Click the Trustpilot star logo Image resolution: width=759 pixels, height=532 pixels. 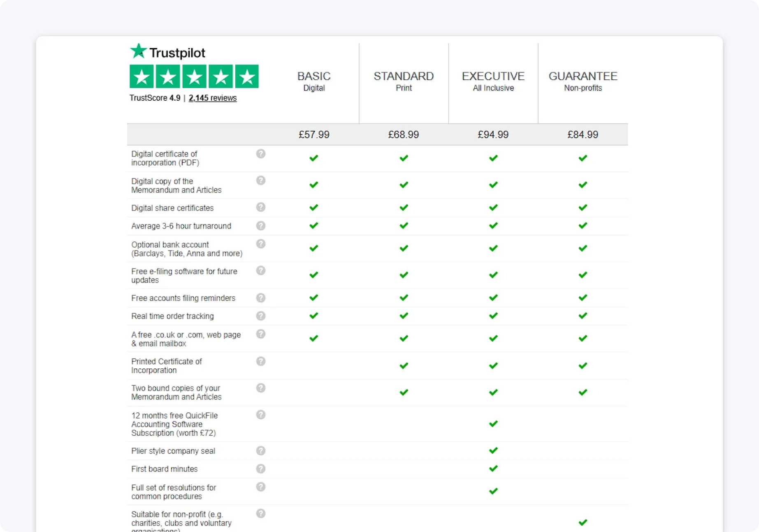point(138,51)
